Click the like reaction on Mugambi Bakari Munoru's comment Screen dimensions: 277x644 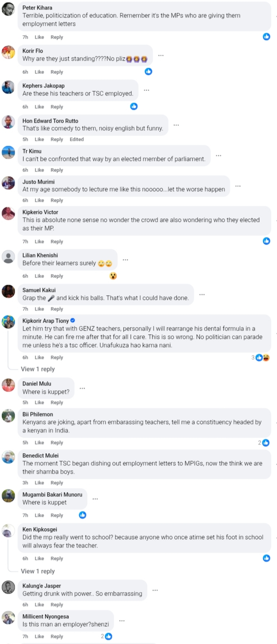pos(82,515)
